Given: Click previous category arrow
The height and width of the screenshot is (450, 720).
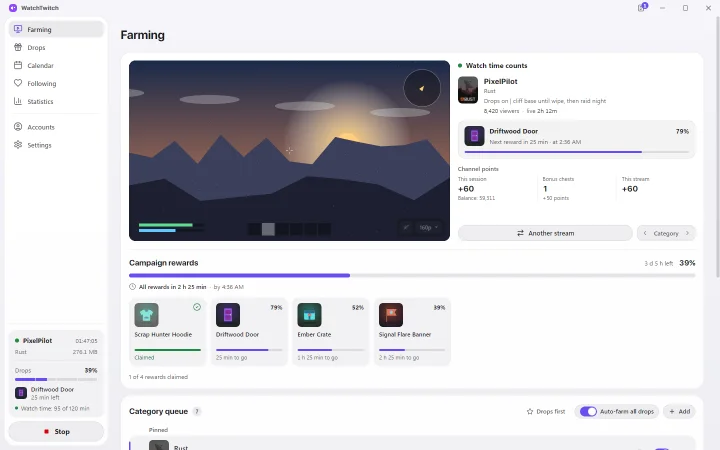Looking at the screenshot, I should coord(645,233).
